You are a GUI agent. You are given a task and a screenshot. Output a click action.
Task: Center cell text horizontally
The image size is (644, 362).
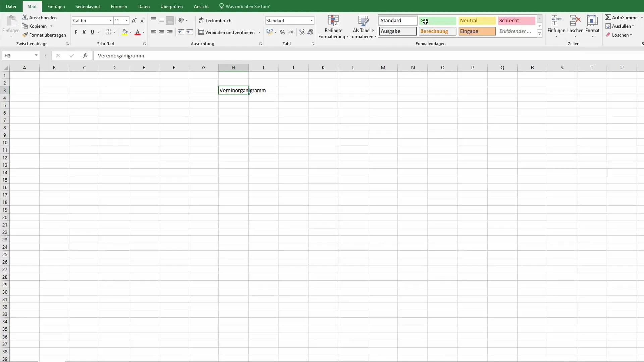(x=161, y=32)
